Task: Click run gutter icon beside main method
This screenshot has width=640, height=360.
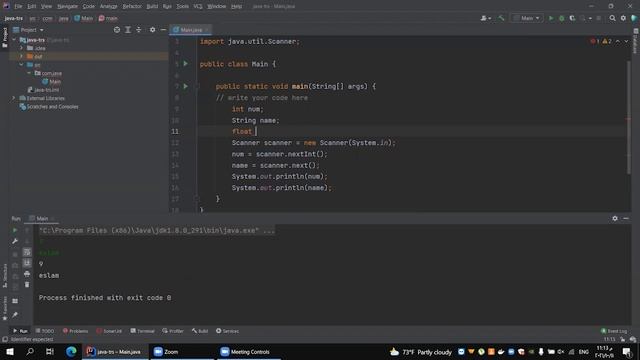Action: (186, 86)
